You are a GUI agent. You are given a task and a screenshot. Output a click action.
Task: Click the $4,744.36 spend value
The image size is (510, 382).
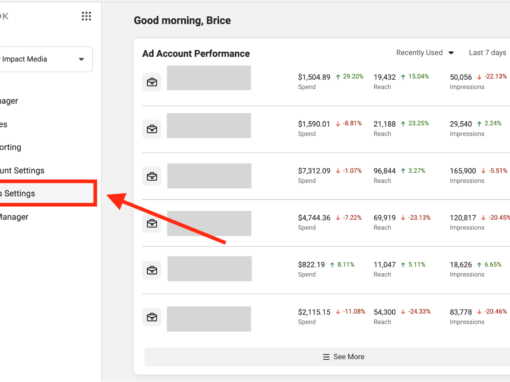click(314, 218)
